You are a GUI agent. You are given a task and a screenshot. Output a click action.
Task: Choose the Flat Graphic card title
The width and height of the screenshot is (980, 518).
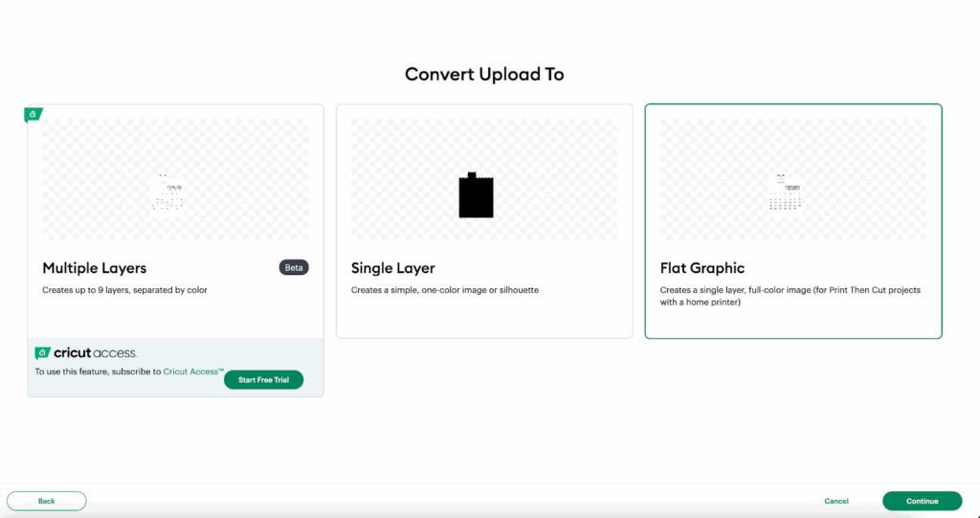point(702,268)
